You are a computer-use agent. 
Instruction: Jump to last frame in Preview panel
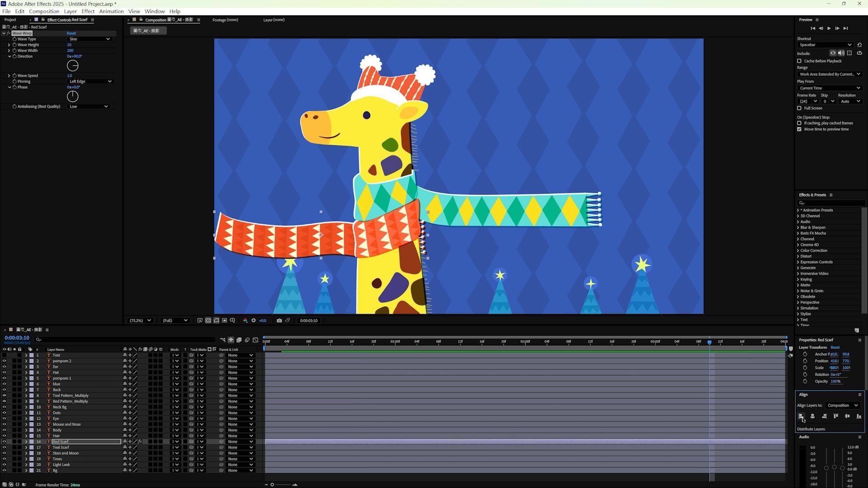point(845,28)
